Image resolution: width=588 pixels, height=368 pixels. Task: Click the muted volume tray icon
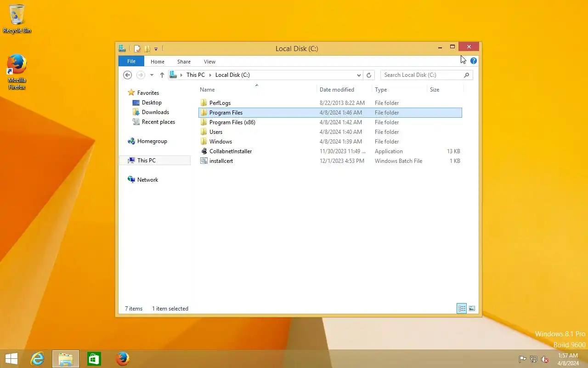tap(545, 359)
